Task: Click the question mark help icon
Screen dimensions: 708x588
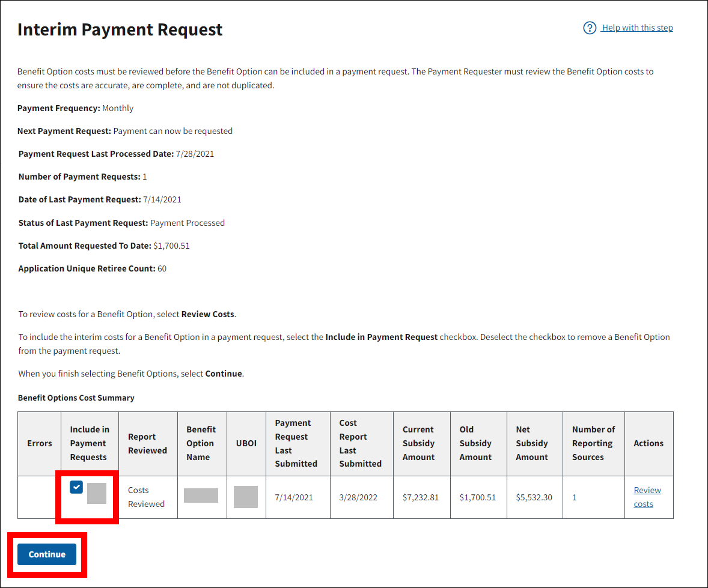Action: point(590,28)
